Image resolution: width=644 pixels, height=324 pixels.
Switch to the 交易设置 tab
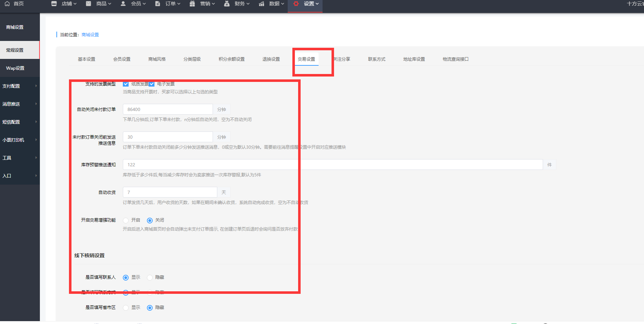point(306,59)
